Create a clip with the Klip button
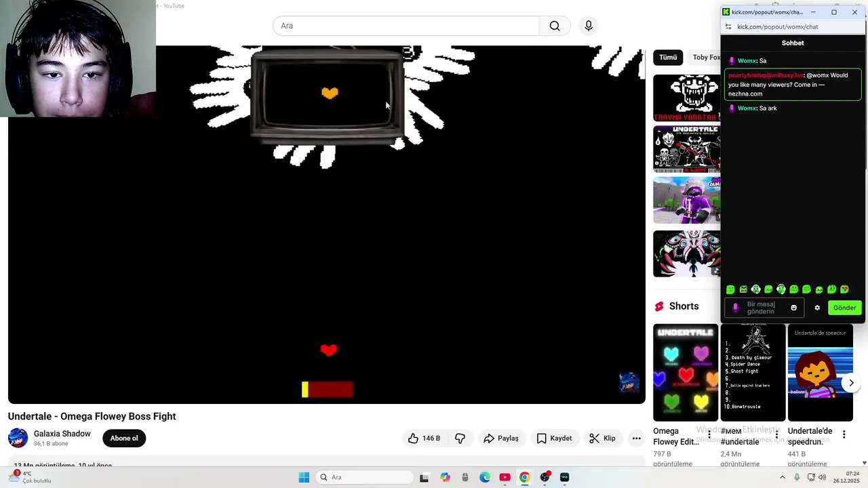This screenshot has height=488, width=868. tap(602, 439)
